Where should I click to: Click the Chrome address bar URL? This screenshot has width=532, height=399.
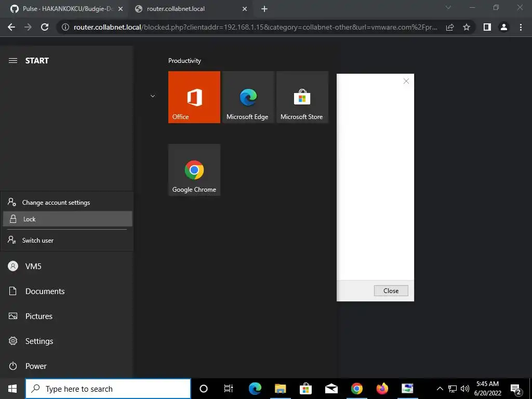point(256,27)
